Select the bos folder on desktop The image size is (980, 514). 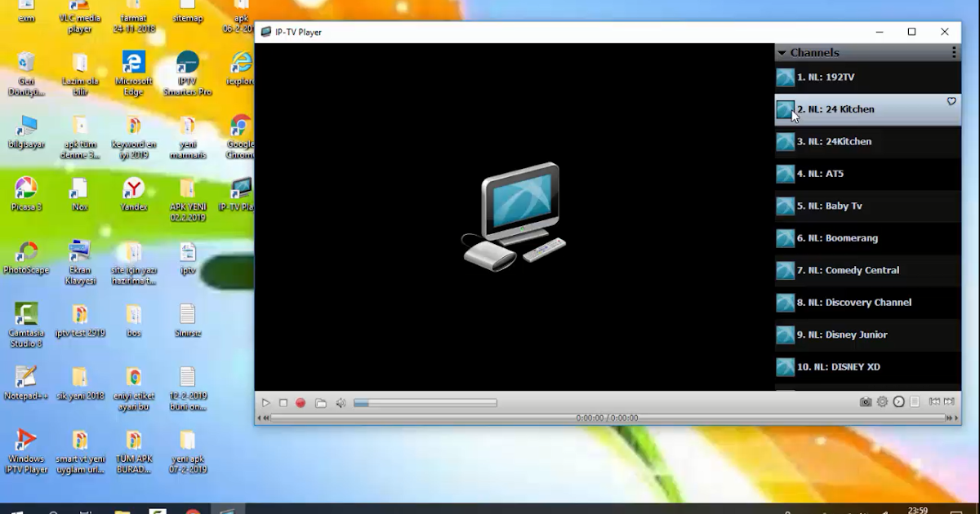coord(133,320)
